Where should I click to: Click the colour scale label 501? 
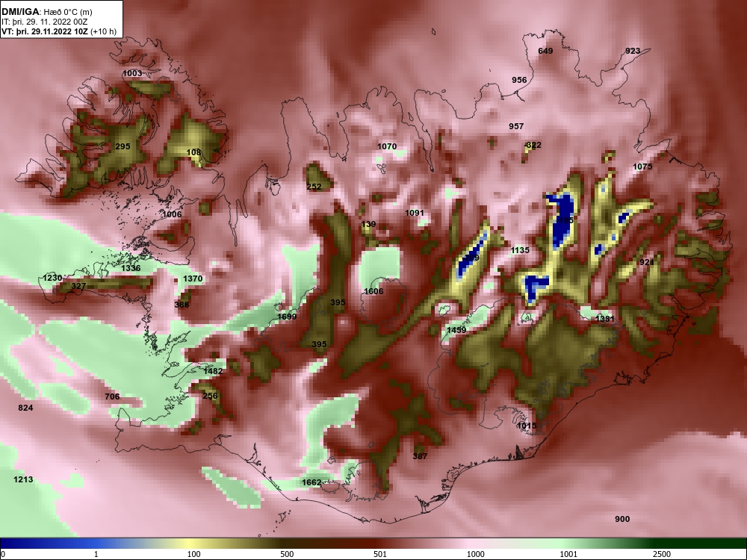[x=380, y=554]
